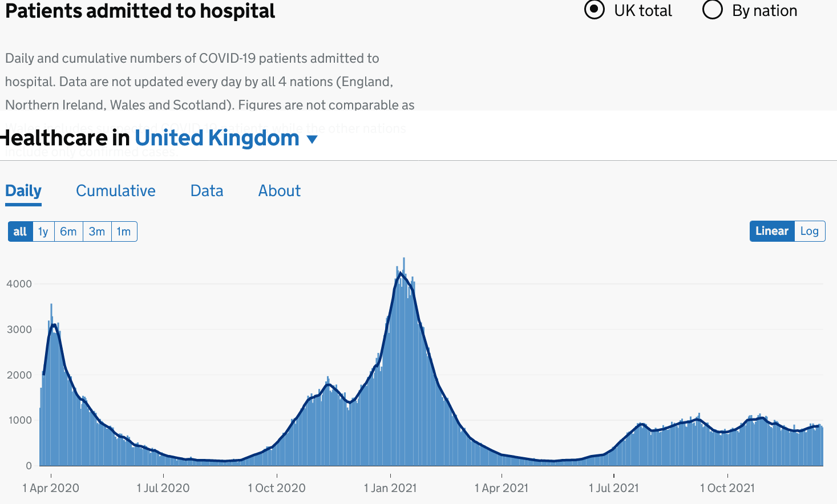This screenshot has width=837, height=504.
Task: Click the 1 Oct 2020 axis label
Action: pos(277,488)
